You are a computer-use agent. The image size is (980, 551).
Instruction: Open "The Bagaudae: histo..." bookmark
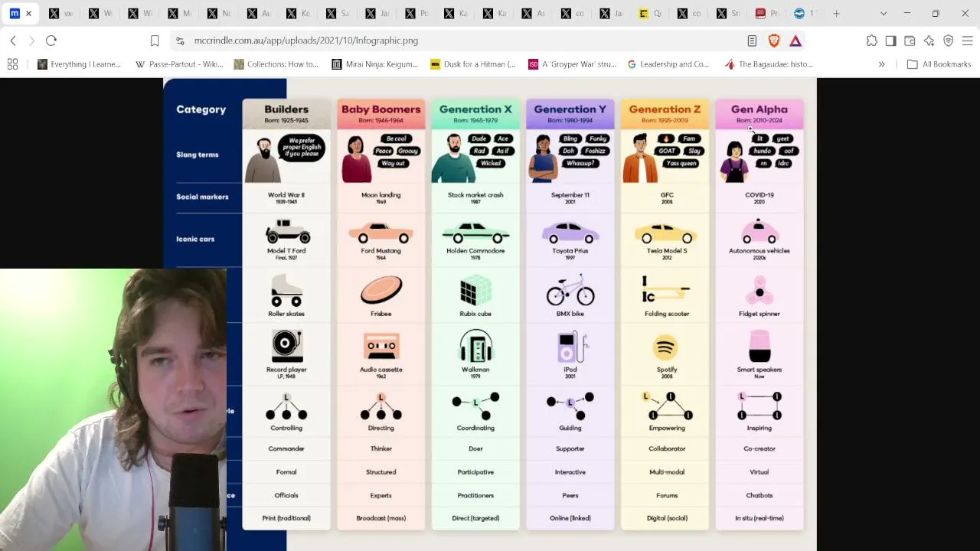tap(769, 64)
